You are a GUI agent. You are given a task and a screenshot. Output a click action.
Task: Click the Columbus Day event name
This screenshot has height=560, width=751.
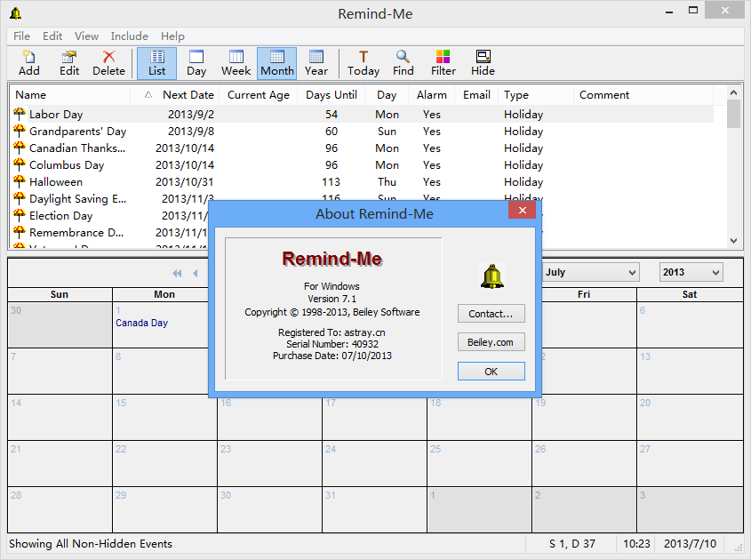pyautogui.click(x=67, y=165)
